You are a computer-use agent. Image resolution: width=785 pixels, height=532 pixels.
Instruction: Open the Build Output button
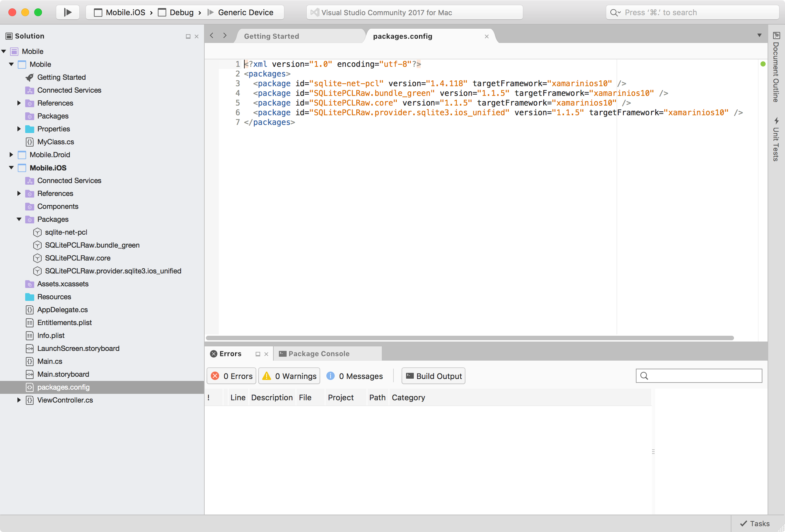coord(433,376)
